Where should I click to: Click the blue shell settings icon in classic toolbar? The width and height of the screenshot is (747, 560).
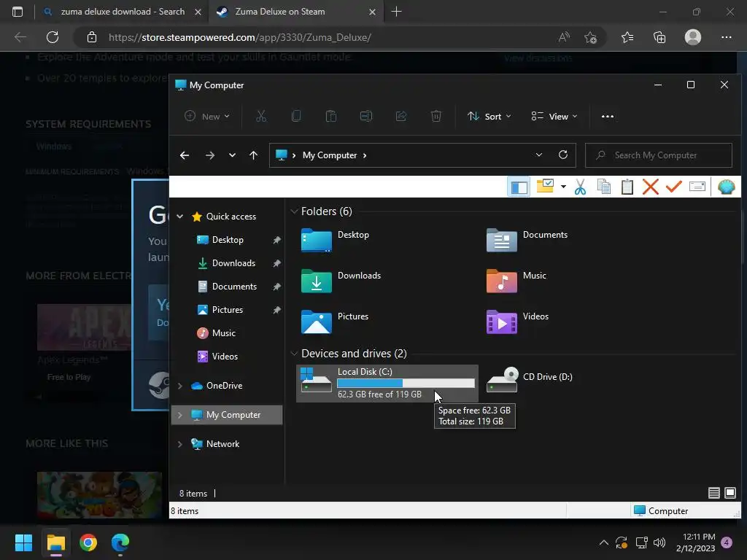coord(726,187)
